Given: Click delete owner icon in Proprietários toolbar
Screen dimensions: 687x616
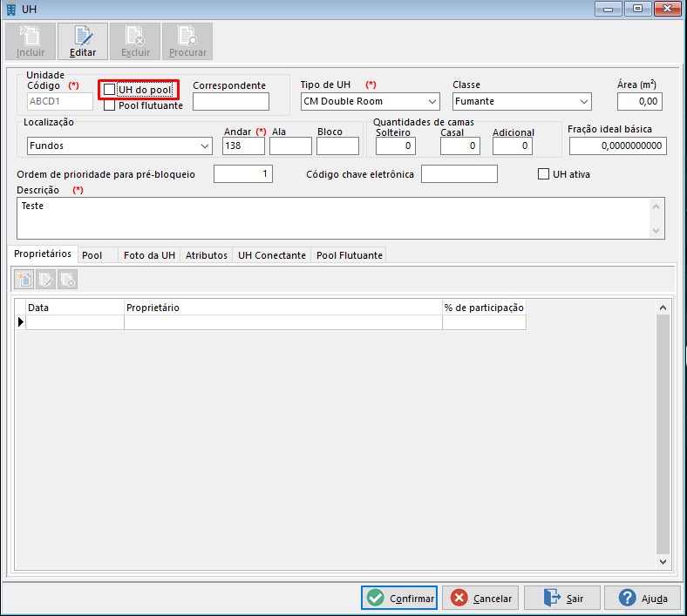Looking at the screenshot, I should [x=67, y=280].
